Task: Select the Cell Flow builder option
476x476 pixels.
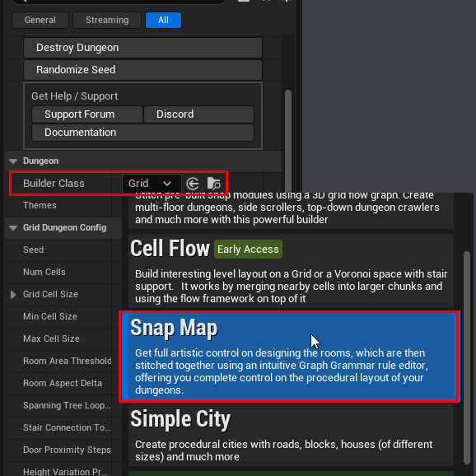Action: (291, 271)
